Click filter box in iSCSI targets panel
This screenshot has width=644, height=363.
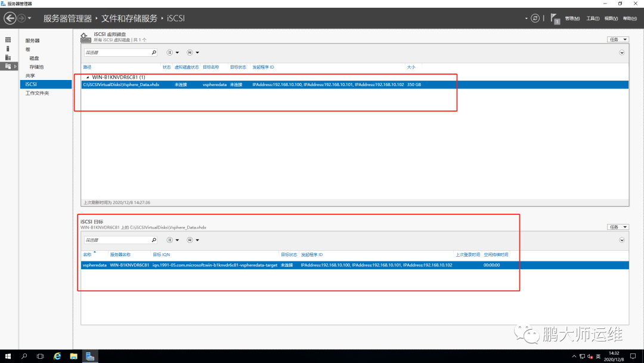[117, 240]
